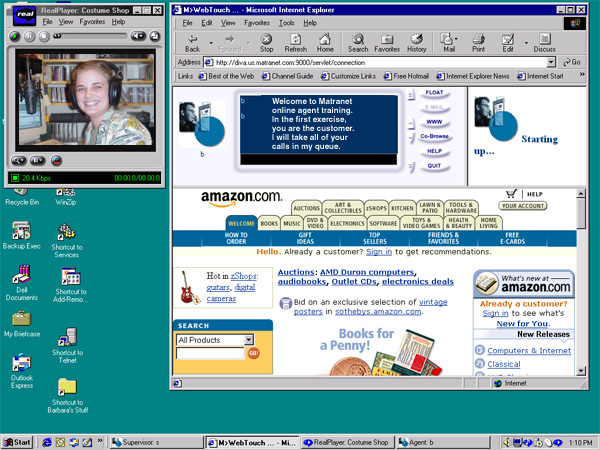Click the Edit toolbar icon
Screen dimensions: 600x450
(508, 43)
